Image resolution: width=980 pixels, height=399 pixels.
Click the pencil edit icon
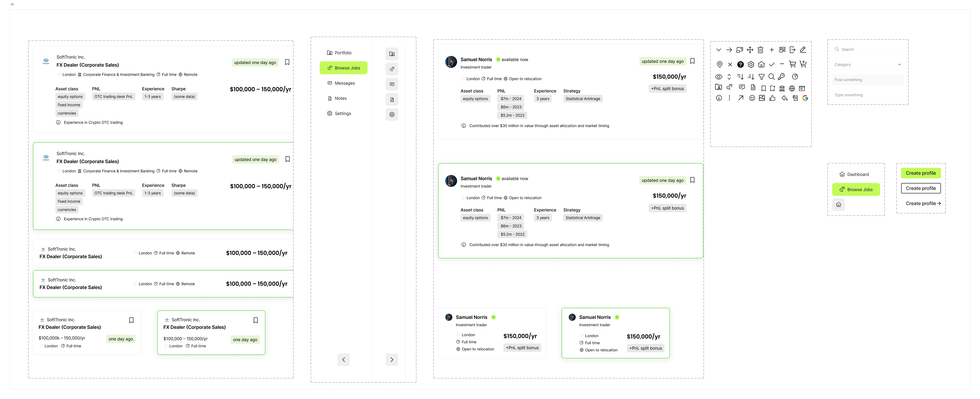point(803,50)
